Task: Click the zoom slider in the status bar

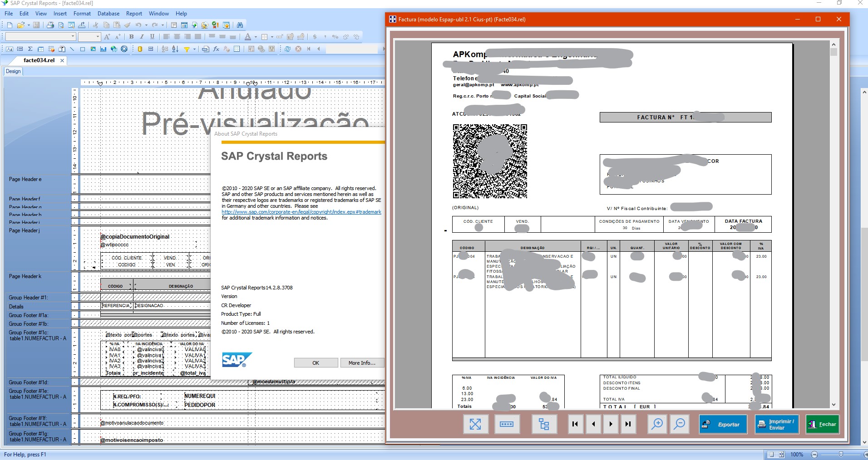Action: pos(841,454)
